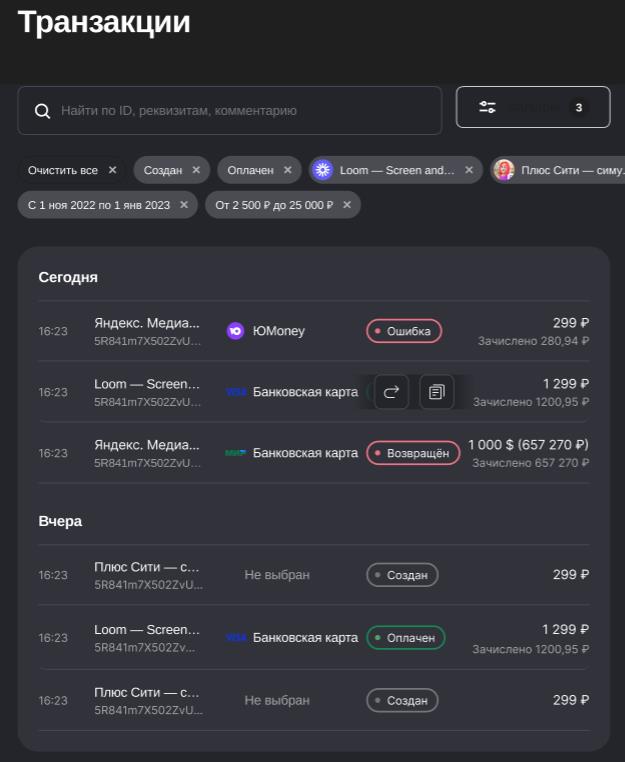The width and height of the screenshot is (625, 762).
Task: Click the filter count badge showing 3
Action: pyautogui.click(x=578, y=107)
